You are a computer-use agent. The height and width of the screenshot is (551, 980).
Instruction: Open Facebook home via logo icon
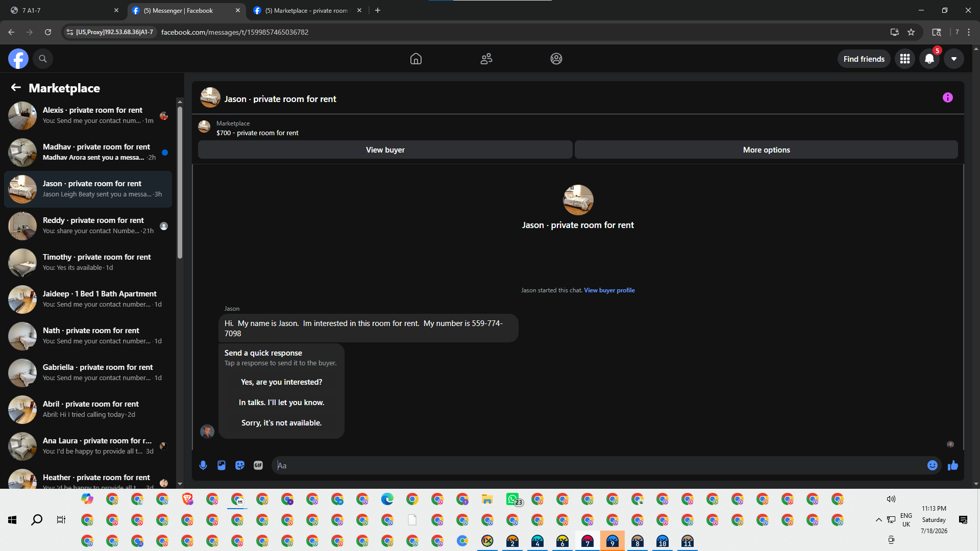(18, 59)
